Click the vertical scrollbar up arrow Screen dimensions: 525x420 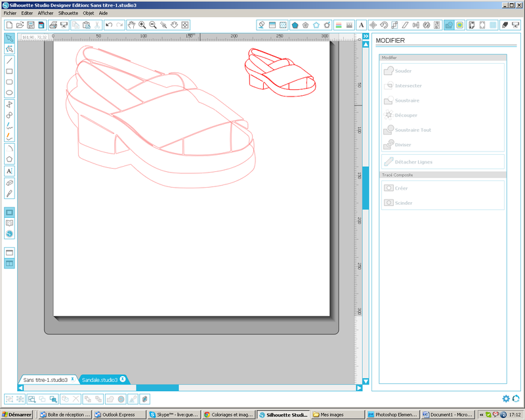(x=366, y=45)
